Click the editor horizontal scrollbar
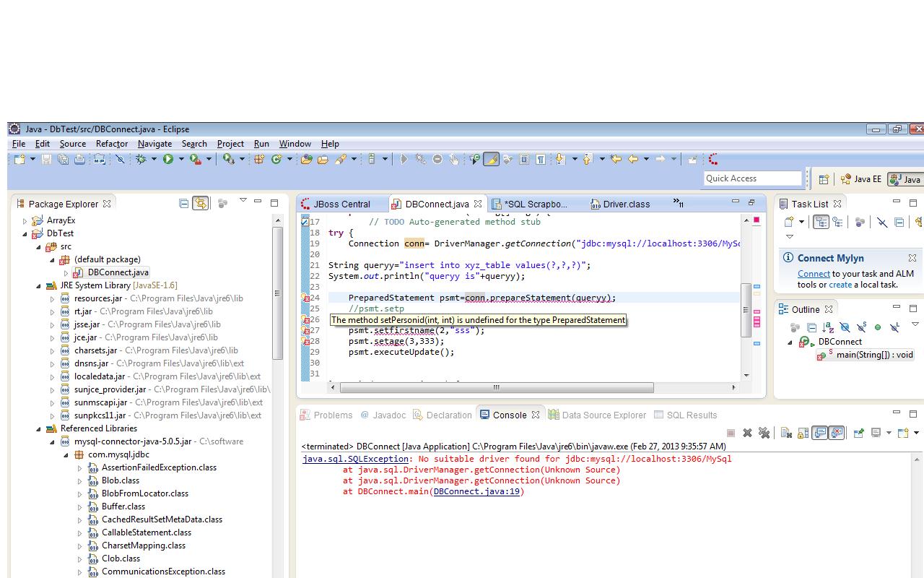The height and width of the screenshot is (578, 924). click(x=497, y=388)
